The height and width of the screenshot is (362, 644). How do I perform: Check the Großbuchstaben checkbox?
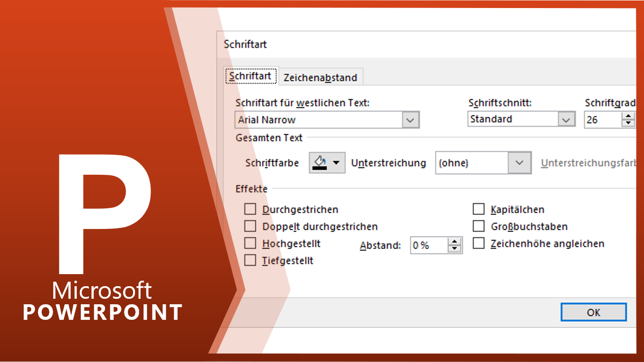coord(479,226)
